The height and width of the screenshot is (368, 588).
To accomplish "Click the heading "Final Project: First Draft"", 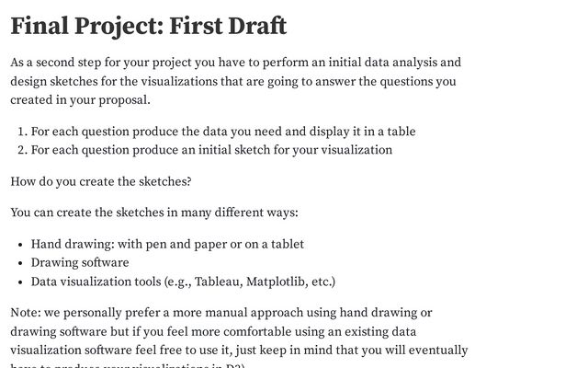I will point(148,26).
